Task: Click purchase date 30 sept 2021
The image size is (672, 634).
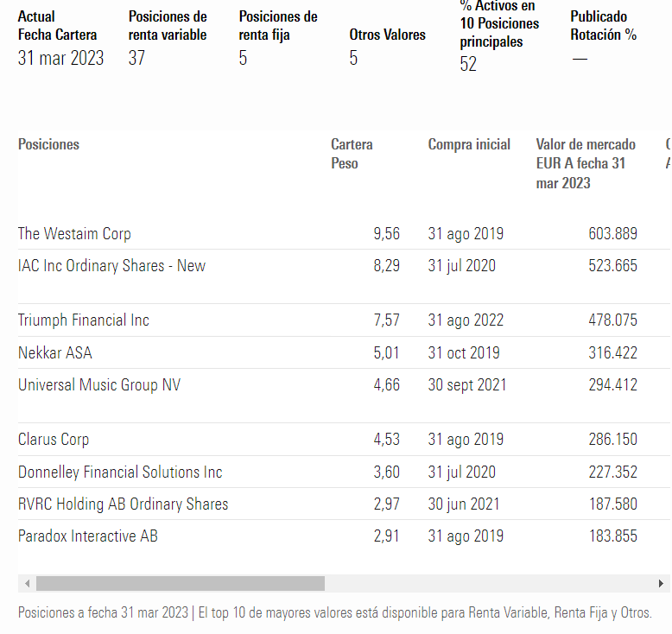Action: point(467,385)
